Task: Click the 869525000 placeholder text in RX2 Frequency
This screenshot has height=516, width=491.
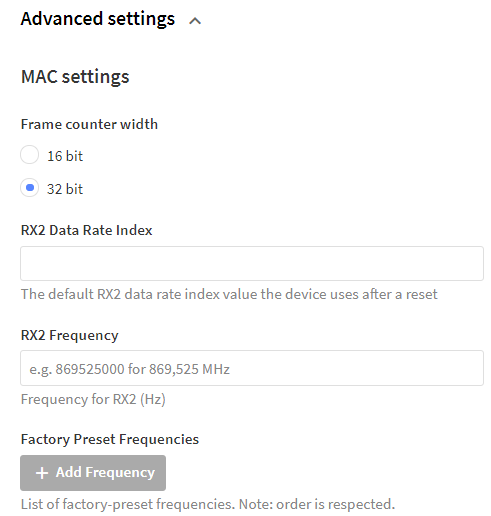Action: point(90,369)
